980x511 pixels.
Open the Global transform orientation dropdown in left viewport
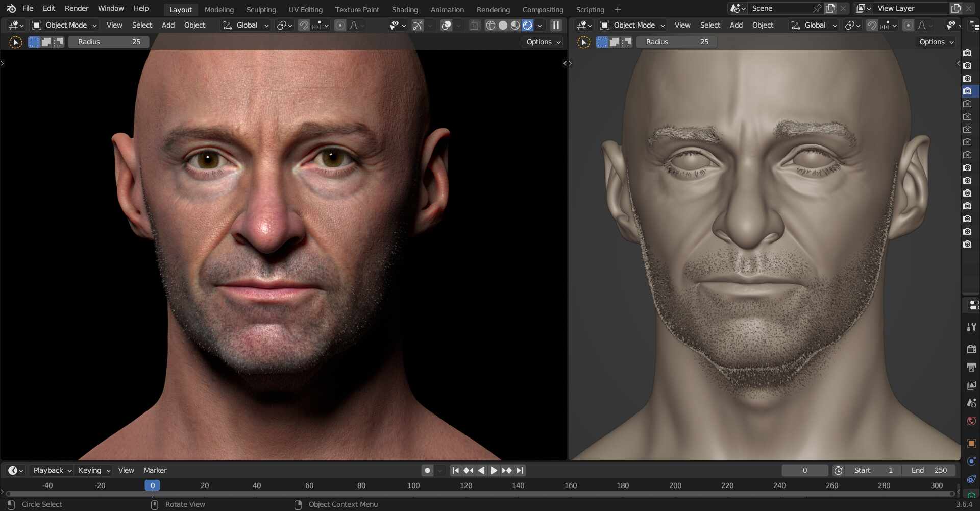point(246,25)
